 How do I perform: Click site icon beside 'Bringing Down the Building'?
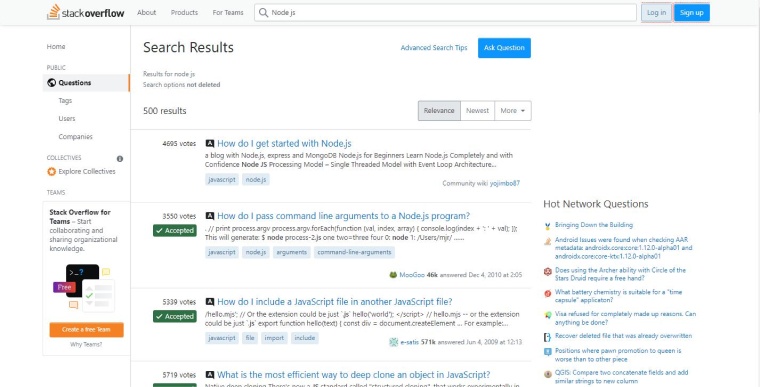(548, 226)
